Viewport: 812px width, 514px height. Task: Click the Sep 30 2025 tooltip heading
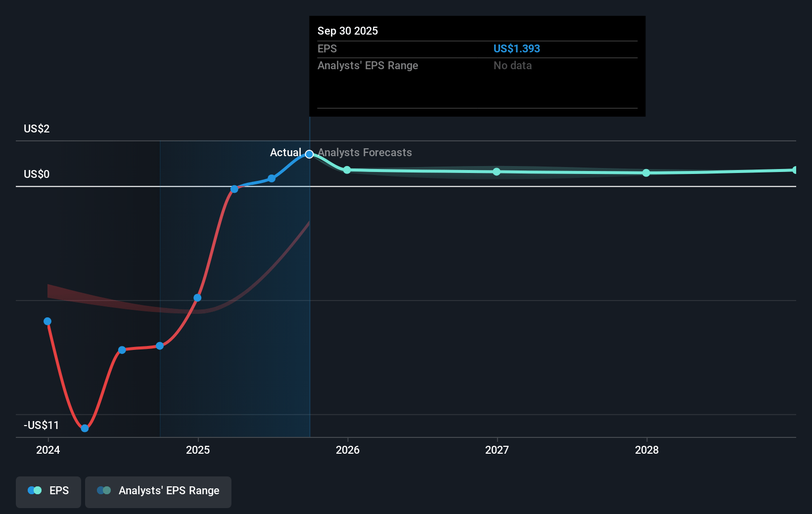point(348,31)
